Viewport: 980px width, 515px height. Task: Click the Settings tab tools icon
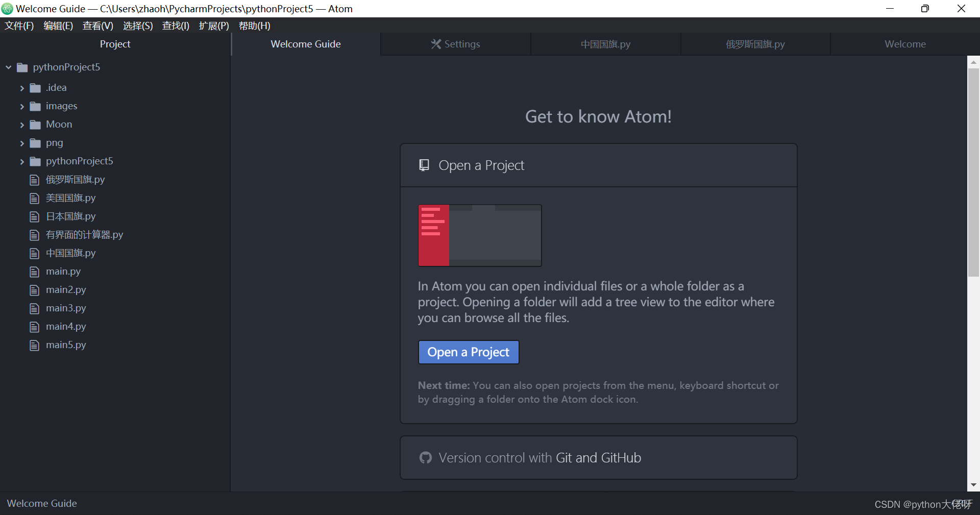coord(436,44)
